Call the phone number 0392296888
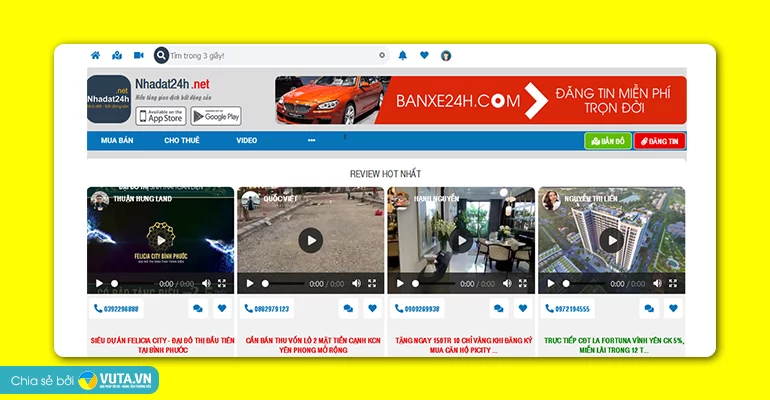 (116, 309)
